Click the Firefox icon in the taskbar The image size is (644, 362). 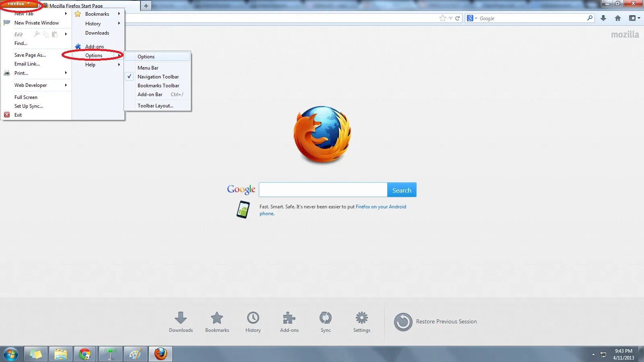click(161, 354)
